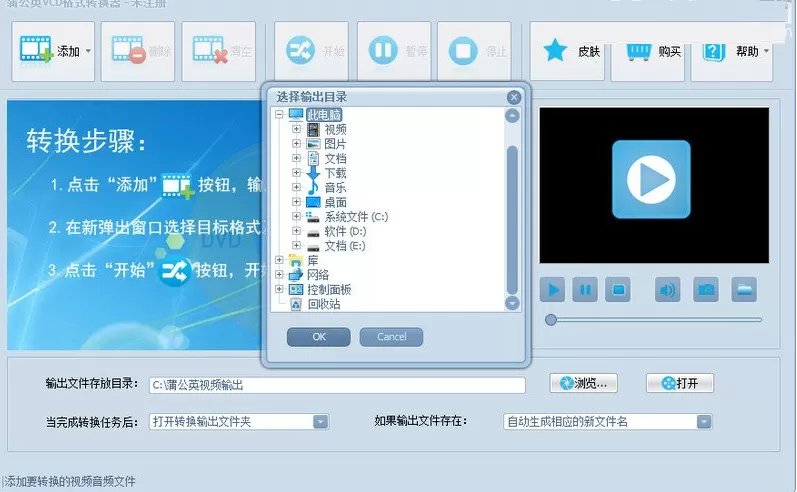The image size is (797, 492).
Task: Open the Skin (皮肤) star button
Action: coord(567,51)
